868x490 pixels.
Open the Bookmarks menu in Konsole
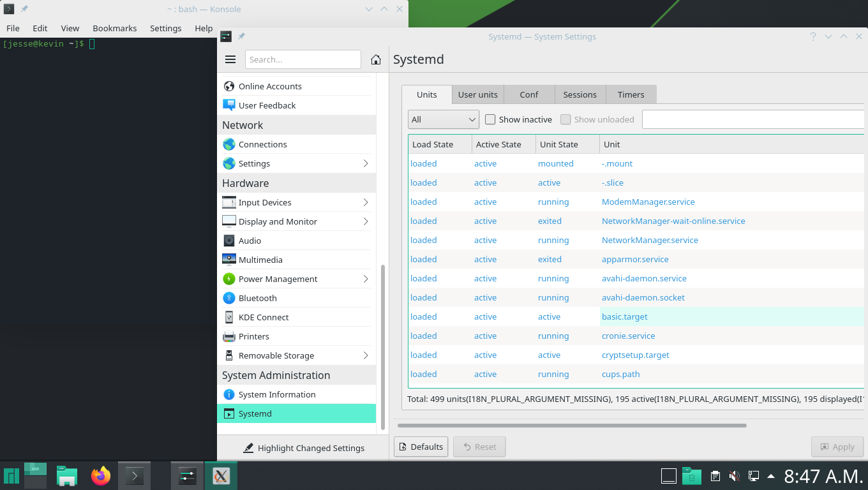115,28
